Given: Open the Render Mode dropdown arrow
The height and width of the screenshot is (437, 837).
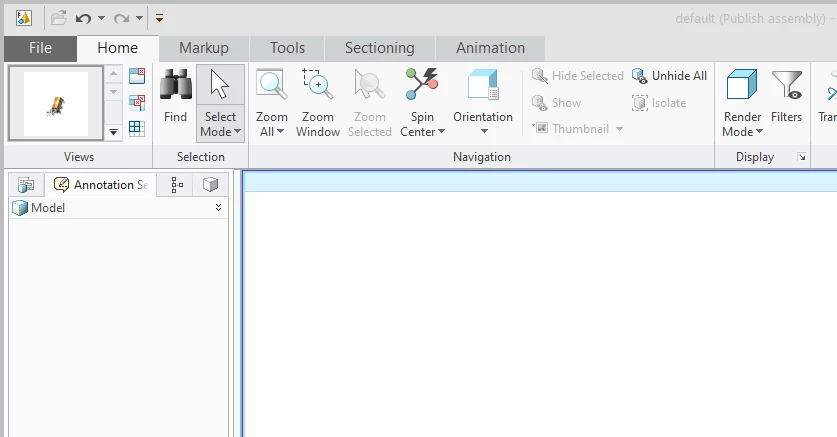Looking at the screenshot, I should pos(760,132).
